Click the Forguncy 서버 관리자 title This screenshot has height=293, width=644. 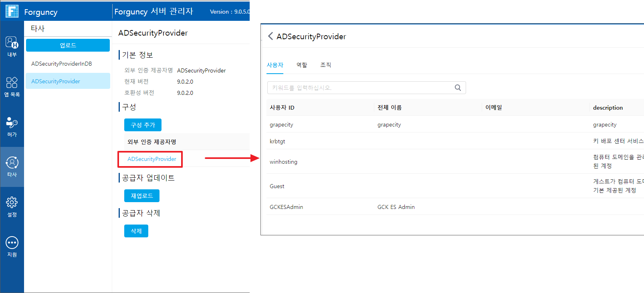coord(154,12)
